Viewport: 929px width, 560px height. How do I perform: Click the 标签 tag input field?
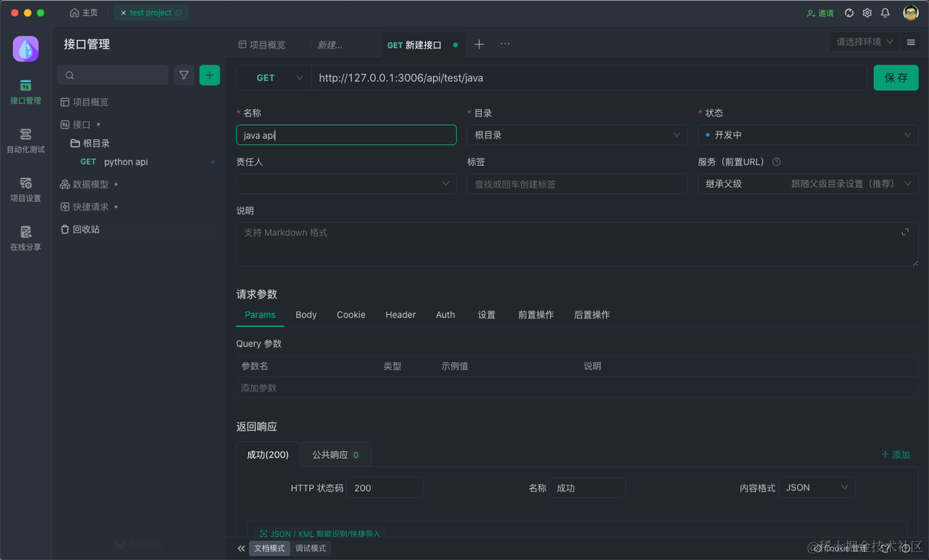click(577, 184)
